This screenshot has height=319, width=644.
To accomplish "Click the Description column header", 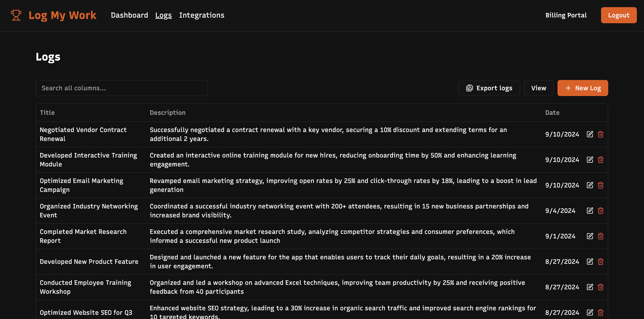I will tap(167, 113).
